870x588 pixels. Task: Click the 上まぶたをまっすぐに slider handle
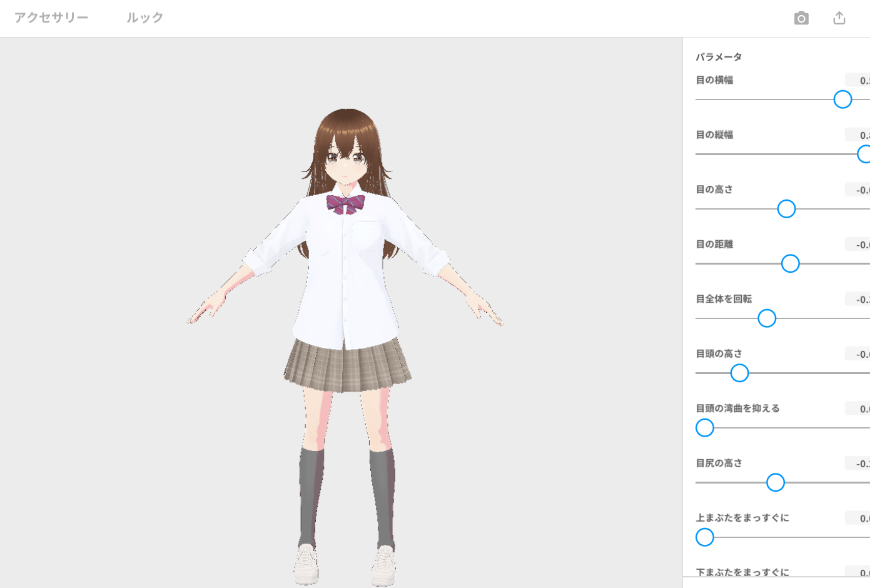pyautogui.click(x=705, y=537)
